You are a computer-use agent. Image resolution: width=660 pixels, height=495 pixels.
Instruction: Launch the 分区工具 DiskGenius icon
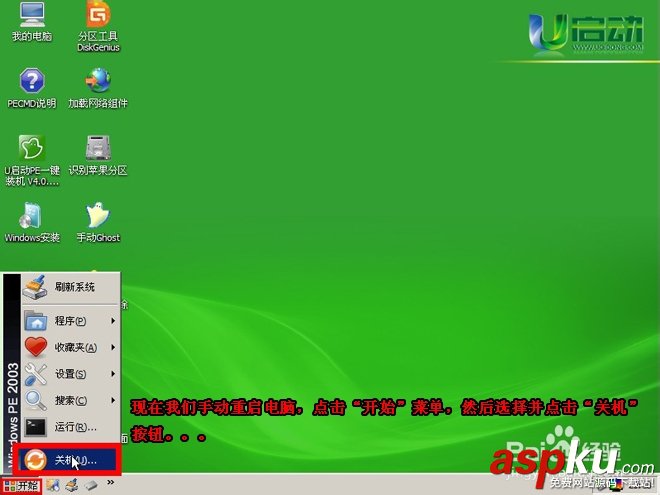point(98,26)
